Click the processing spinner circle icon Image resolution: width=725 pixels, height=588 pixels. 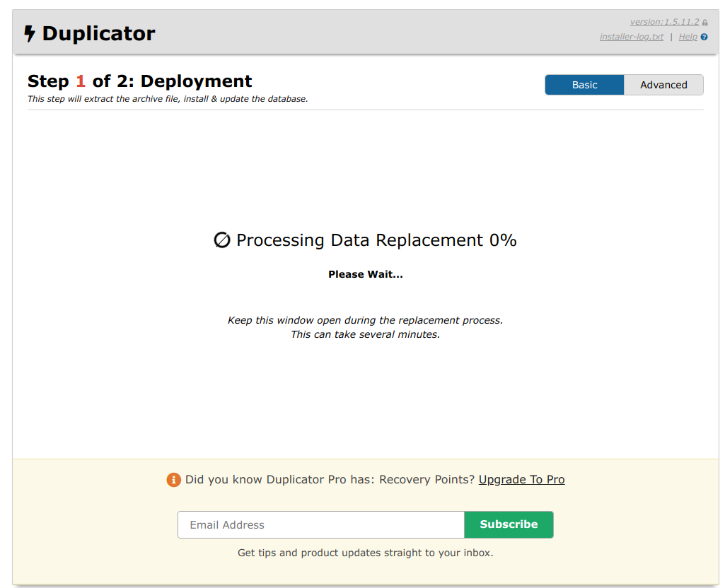222,240
